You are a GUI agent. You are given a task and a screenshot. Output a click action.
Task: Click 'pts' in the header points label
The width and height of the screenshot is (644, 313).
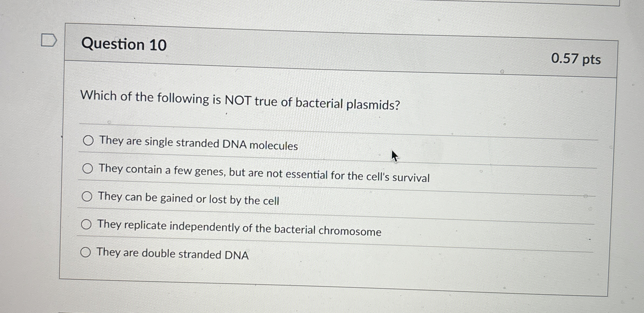coord(591,59)
